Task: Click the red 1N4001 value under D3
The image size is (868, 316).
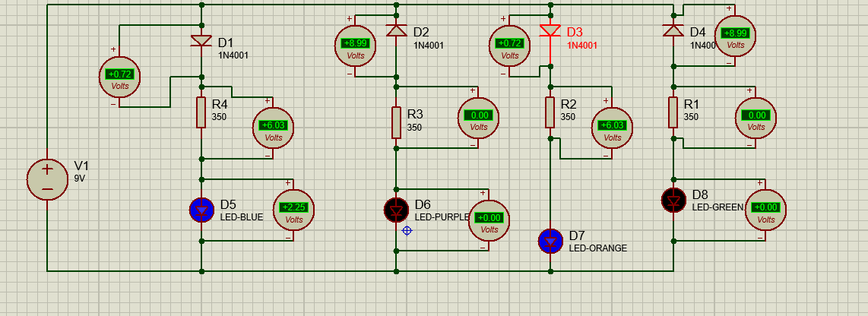Action: [582, 46]
